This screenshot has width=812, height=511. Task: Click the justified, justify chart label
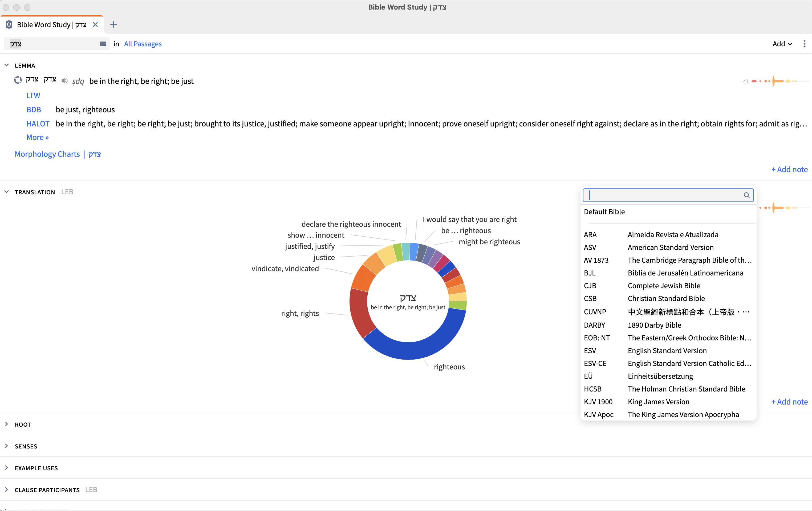pyautogui.click(x=310, y=246)
